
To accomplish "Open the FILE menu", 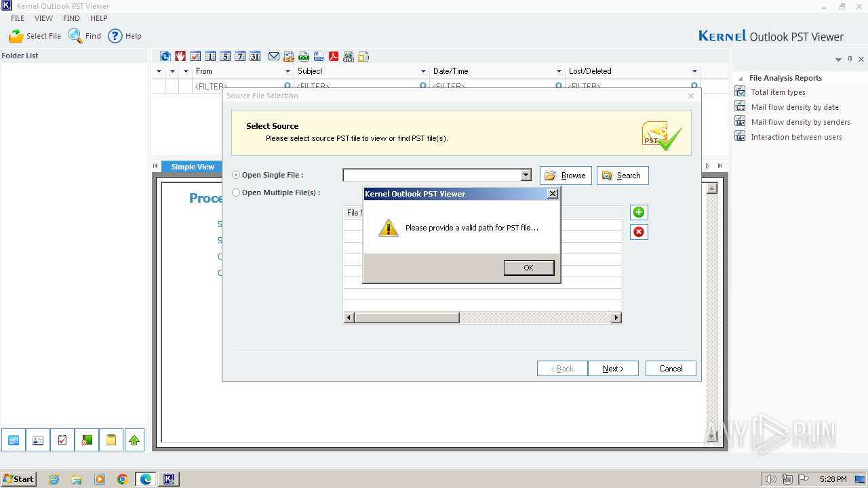I will [18, 18].
